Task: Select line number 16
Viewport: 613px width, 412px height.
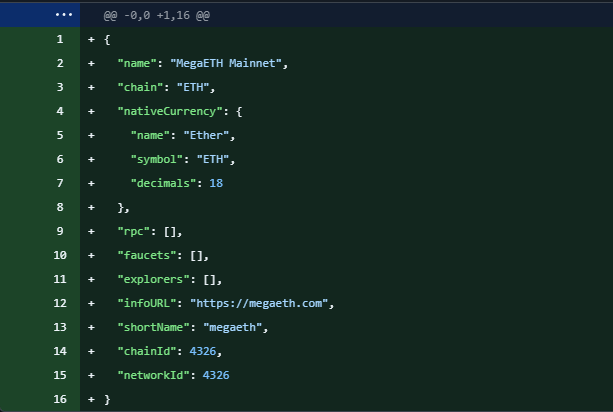Action: tap(60, 399)
